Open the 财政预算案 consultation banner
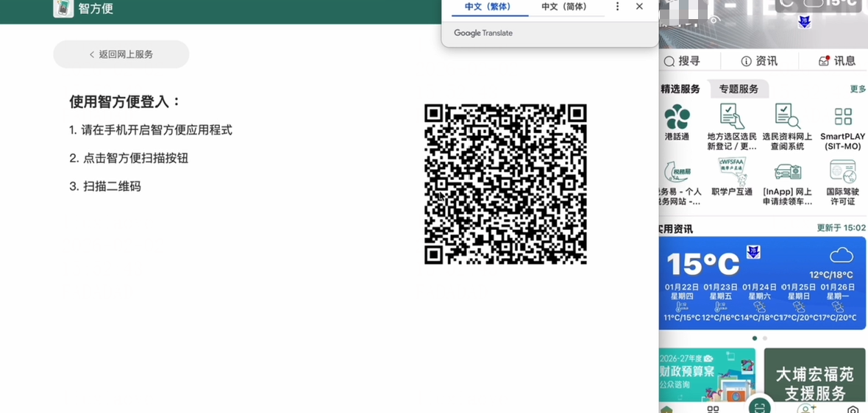 tap(707, 376)
